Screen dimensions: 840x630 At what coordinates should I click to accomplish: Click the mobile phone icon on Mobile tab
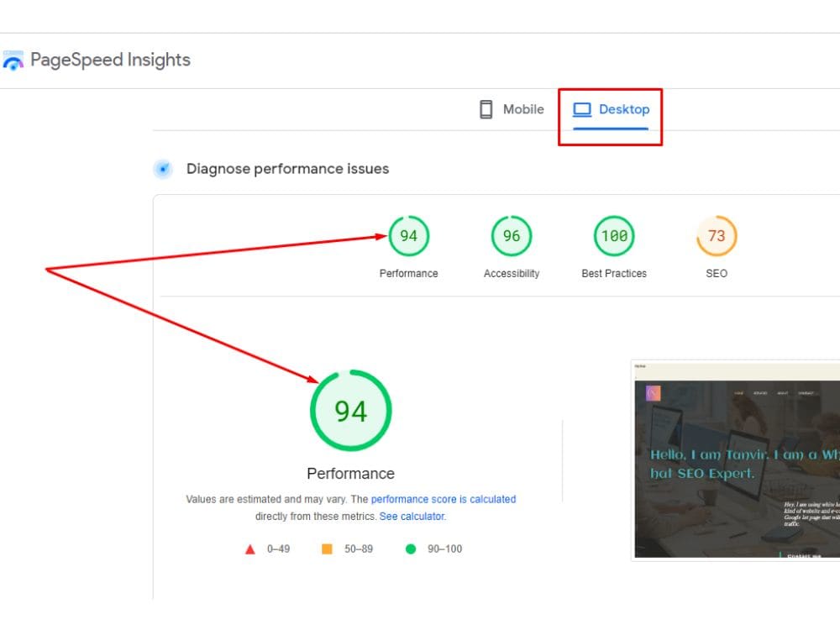(x=486, y=108)
